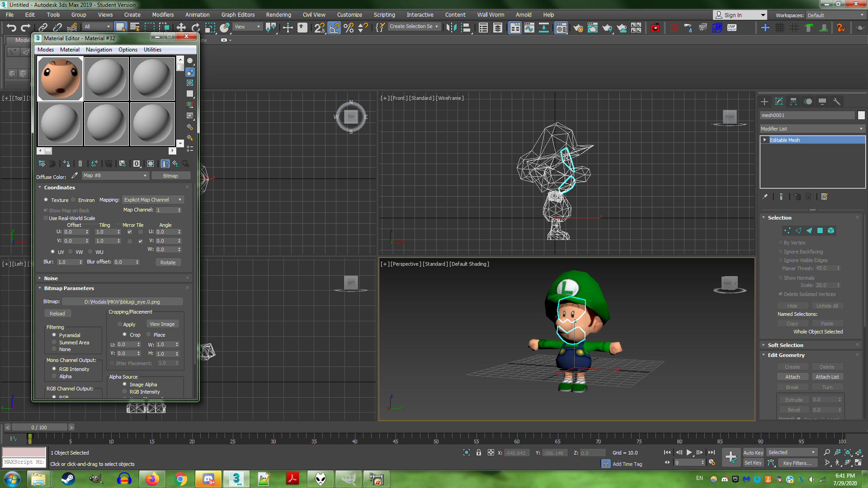Select Alpha mono channel output
Viewport: 868px width, 488px height.
click(x=54, y=376)
